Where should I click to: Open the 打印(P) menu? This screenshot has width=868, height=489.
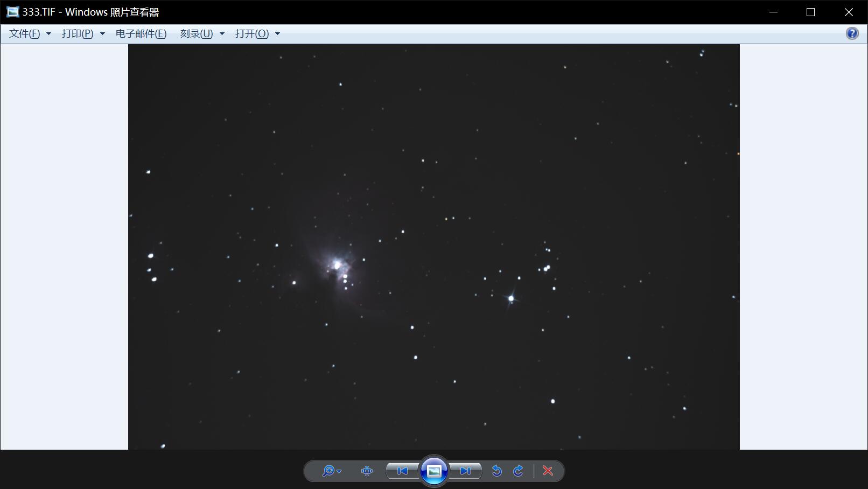(78, 33)
